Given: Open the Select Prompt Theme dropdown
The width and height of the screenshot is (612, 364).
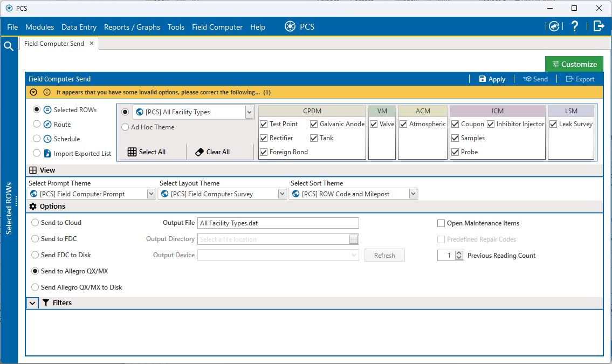Looking at the screenshot, I should pyautogui.click(x=151, y=194).
